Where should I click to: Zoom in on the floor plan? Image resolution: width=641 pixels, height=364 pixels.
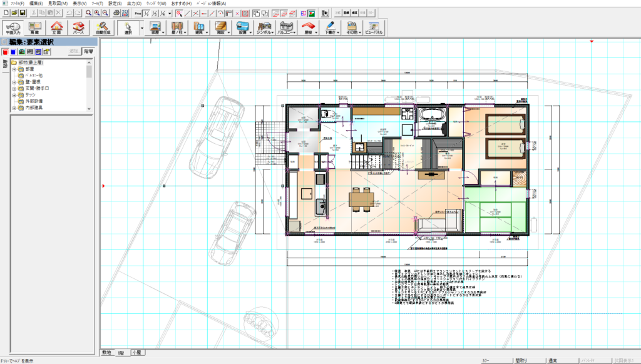(97, 13)
